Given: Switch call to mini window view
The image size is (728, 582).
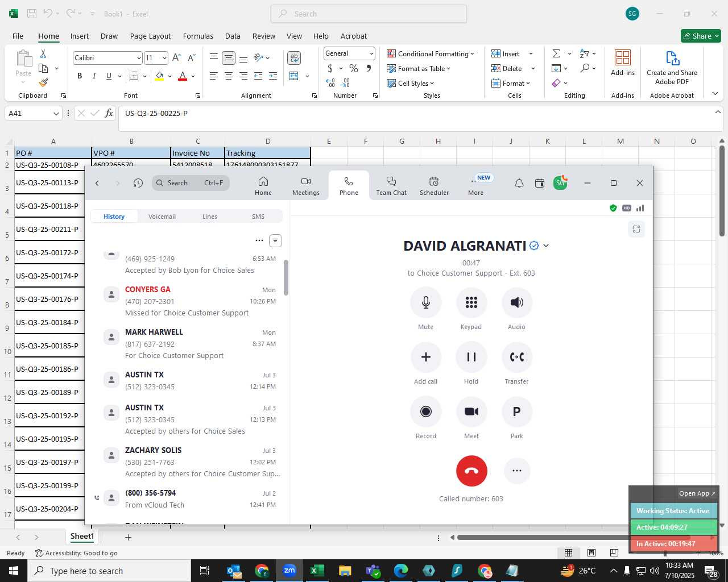Looking at the screenshot, I should tap(636, 229).
